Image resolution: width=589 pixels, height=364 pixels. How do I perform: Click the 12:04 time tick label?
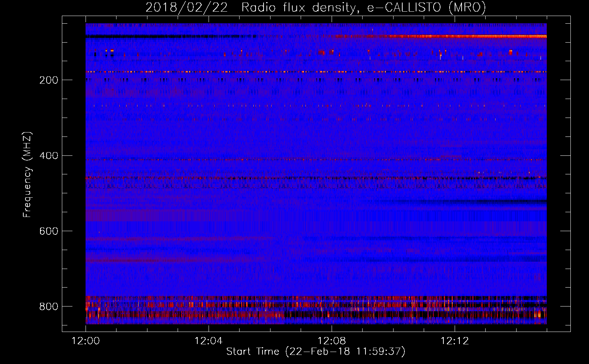(x=209, y=341)
